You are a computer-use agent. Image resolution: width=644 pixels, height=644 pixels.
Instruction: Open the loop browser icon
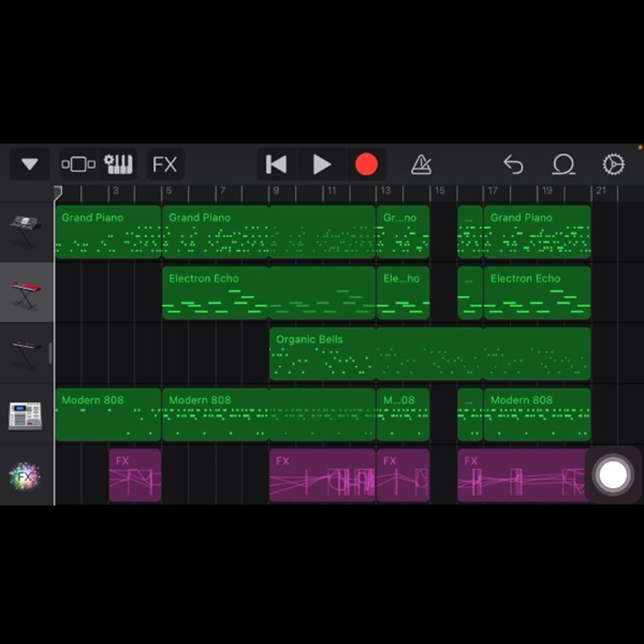click(563, 164)
